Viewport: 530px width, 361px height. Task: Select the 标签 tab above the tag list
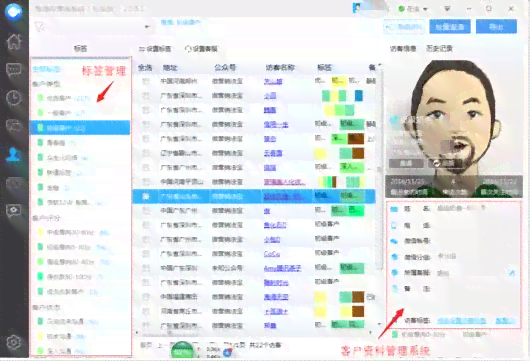click(80, 49)
